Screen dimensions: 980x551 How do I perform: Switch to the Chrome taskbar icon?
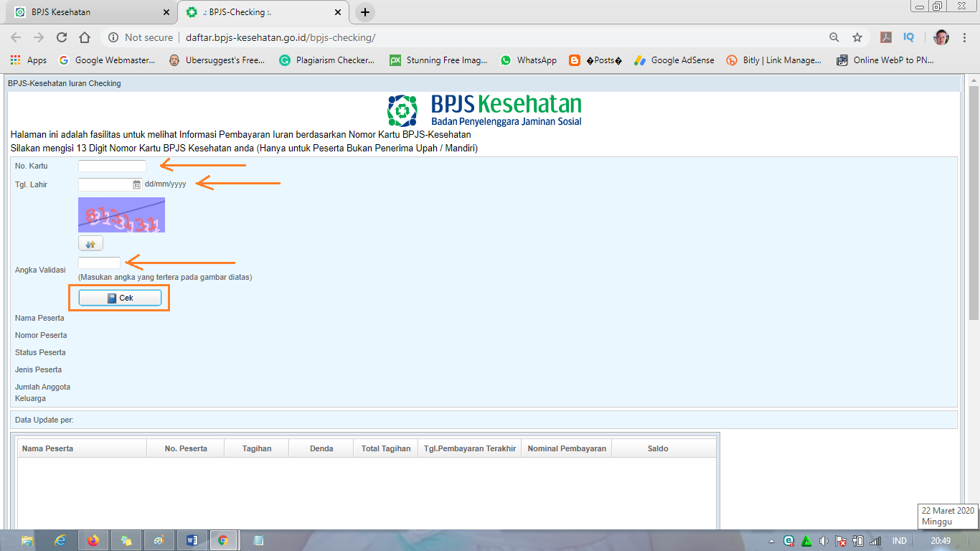click(224, 541)
